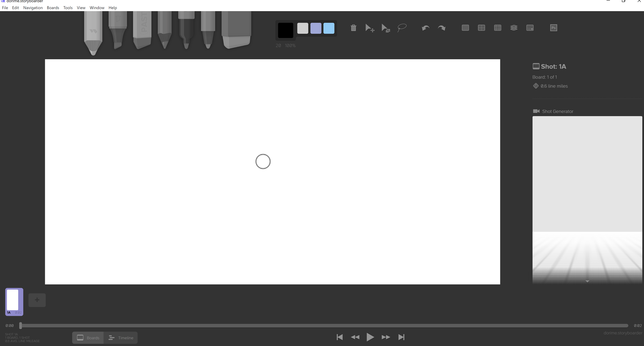Viewport: 644px width, 346px height.
Task: Expand the Shot Generator preview
Action: pyautogui.click(x=587, y=281)
